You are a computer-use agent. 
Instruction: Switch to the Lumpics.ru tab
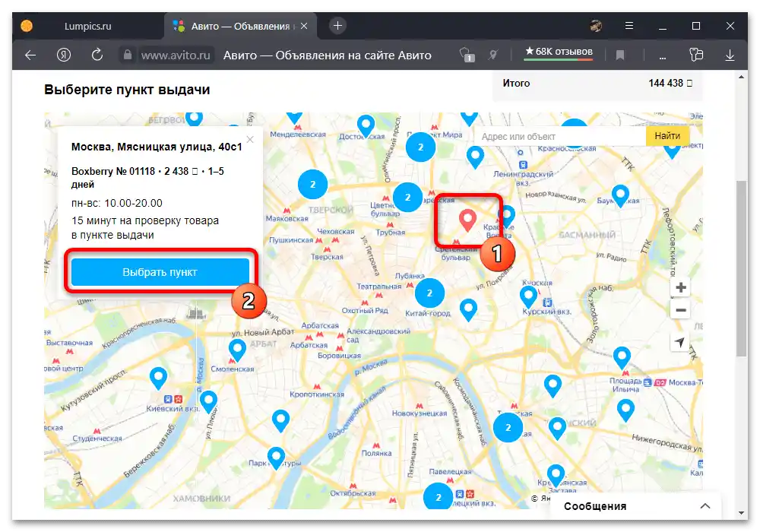click(87, 26)
